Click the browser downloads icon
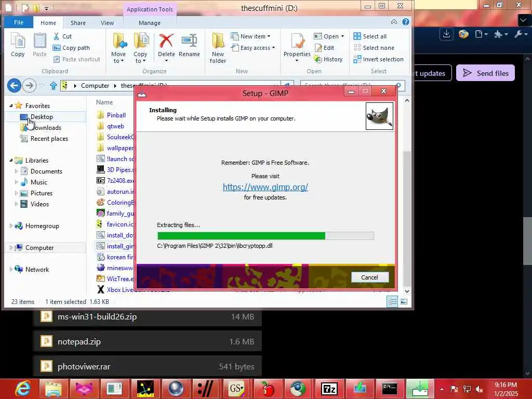The image size is (532, 399). click(x=446, y=34)
